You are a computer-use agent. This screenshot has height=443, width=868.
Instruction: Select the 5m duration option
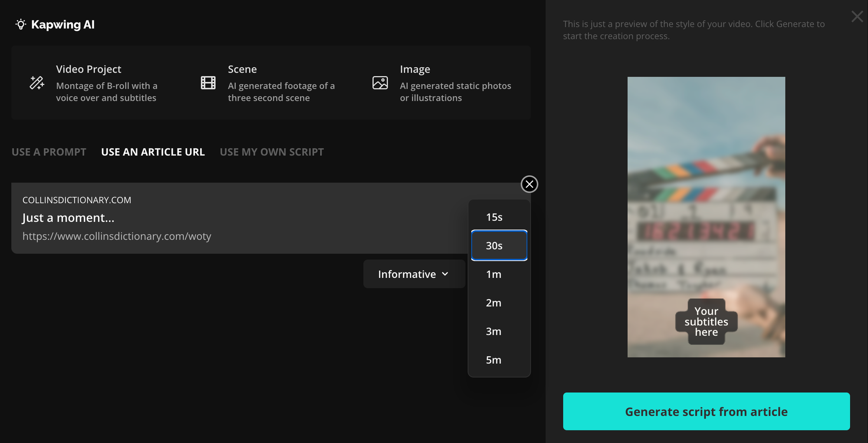pos(493,360)
